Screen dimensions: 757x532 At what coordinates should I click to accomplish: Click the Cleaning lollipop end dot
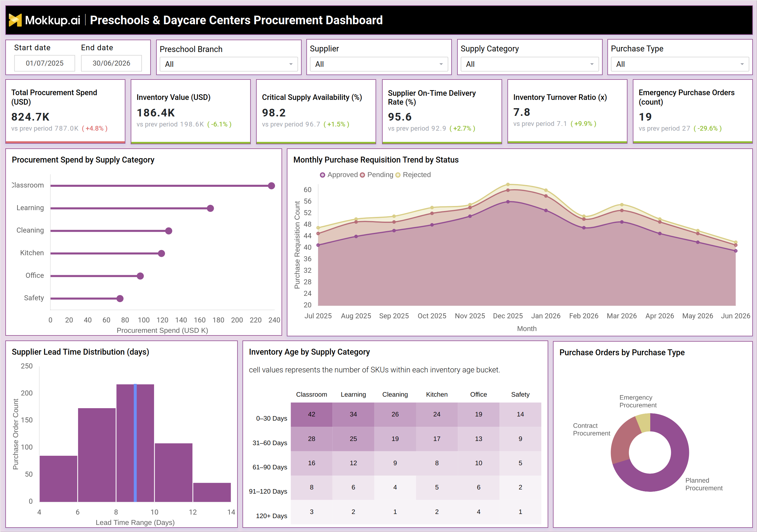(169, 231)
